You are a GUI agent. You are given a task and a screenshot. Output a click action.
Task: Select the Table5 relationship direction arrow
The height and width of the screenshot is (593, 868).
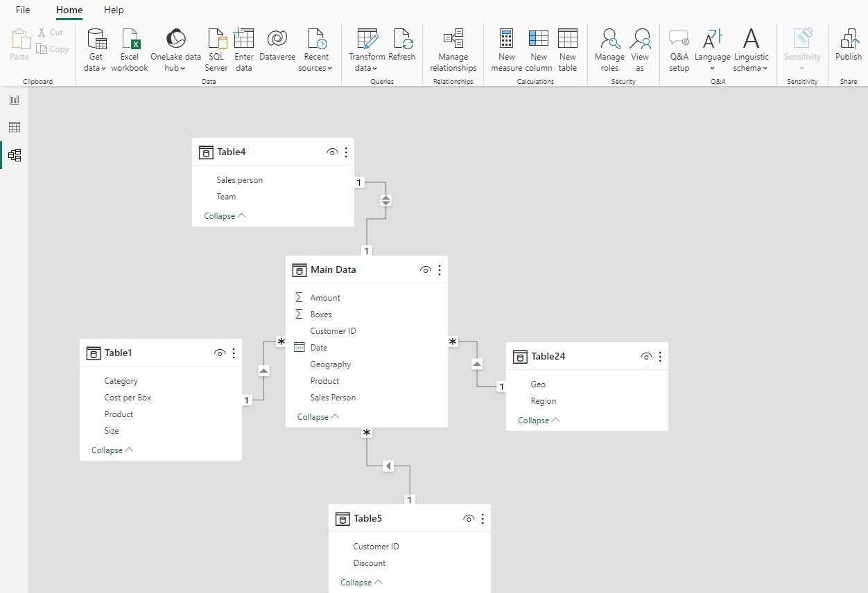pyautogui.click(x=388, y=466)
